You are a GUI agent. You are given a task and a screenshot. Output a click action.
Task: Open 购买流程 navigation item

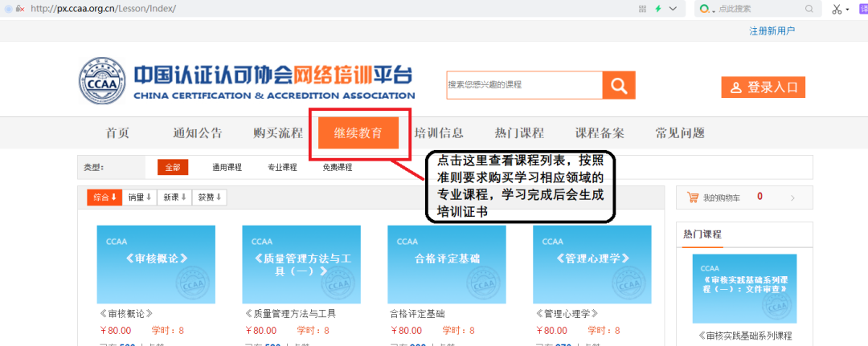(278, 133)
